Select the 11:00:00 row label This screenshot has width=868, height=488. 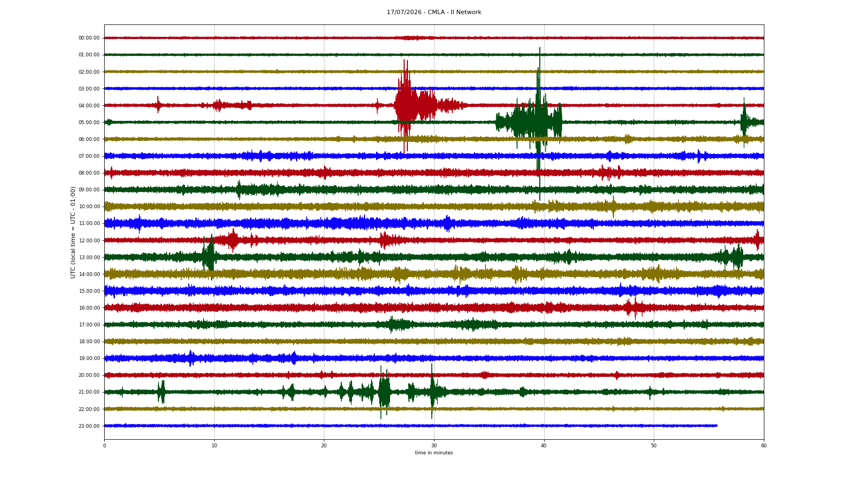[89, 223]
